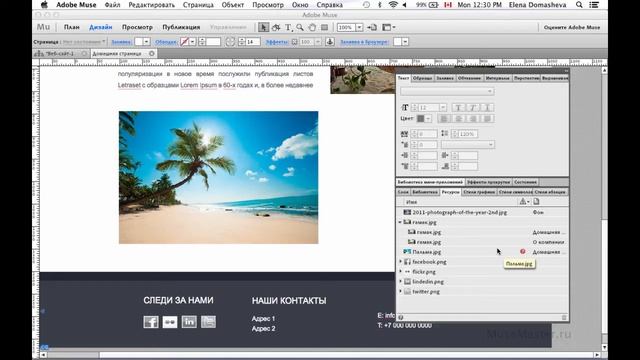Open Spotlight search in menu bar
Screen dimensions: 640x360
(x=579, y=5)
